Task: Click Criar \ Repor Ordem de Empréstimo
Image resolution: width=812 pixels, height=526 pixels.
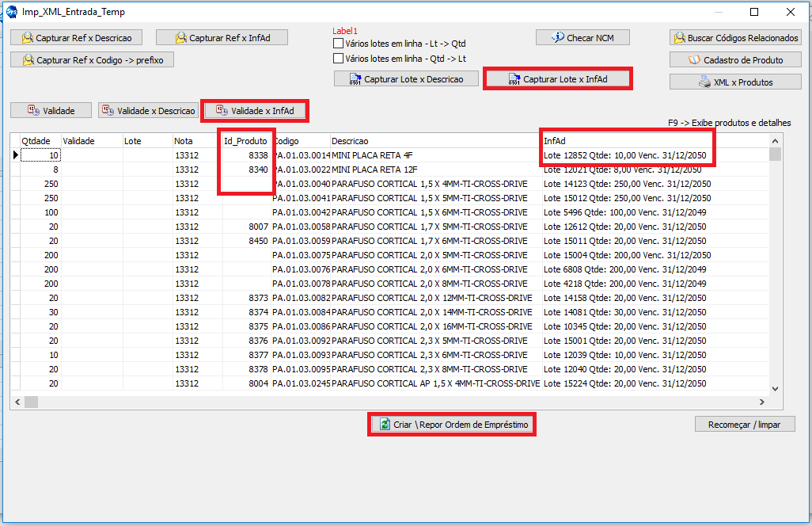Action: [x=453, y=425]
